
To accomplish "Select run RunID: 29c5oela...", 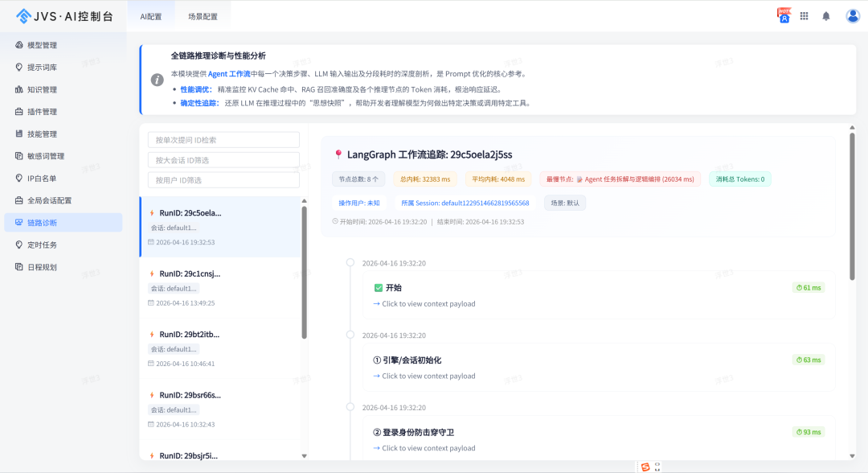I will click(221, 227).
